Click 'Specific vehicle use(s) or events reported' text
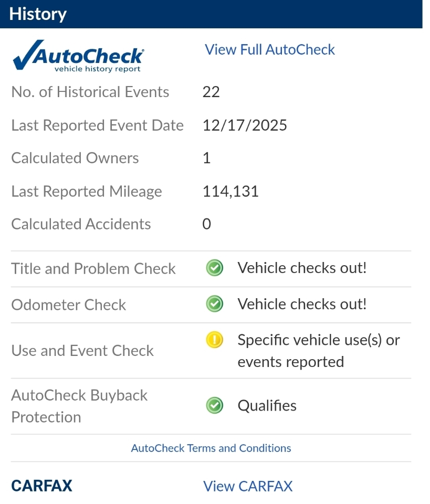430x504 pixels. pyautogui.click(x=318, y=351)
